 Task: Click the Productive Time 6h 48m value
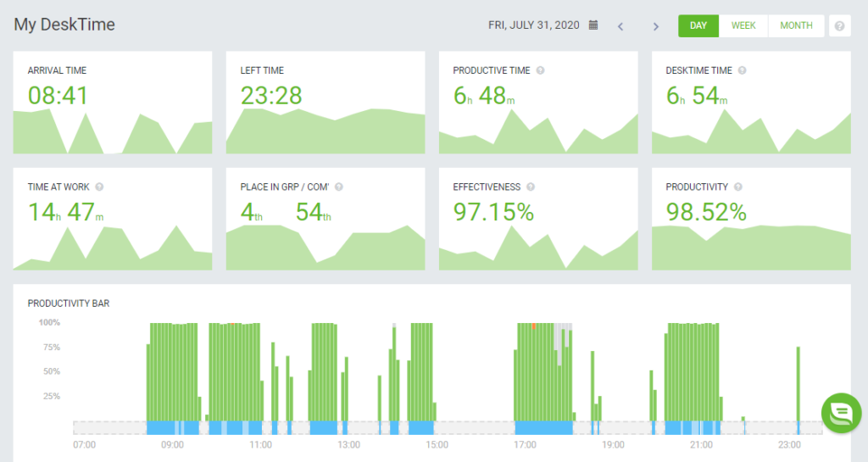[484, 96]
